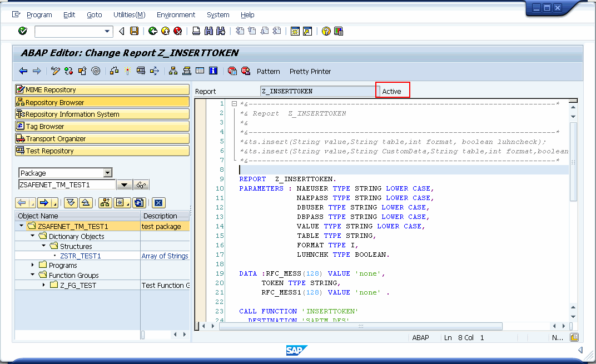Toggle Active/Inactive version icon

(69, 71)
